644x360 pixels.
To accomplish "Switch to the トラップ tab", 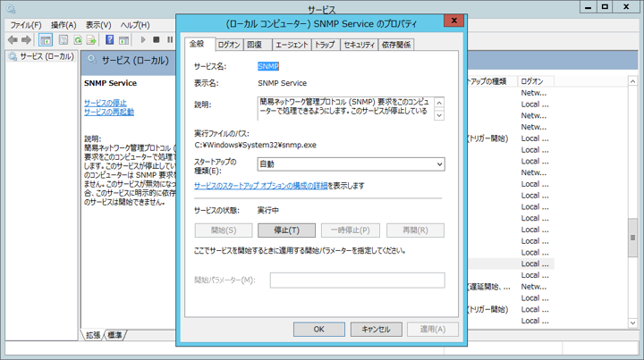I will click(x=326, y=45).
